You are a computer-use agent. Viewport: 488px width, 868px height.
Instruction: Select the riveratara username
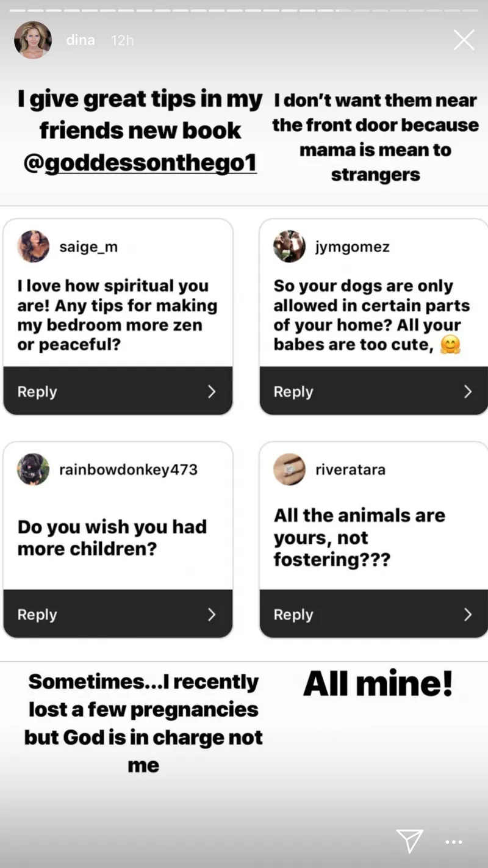tap(350, 469)
